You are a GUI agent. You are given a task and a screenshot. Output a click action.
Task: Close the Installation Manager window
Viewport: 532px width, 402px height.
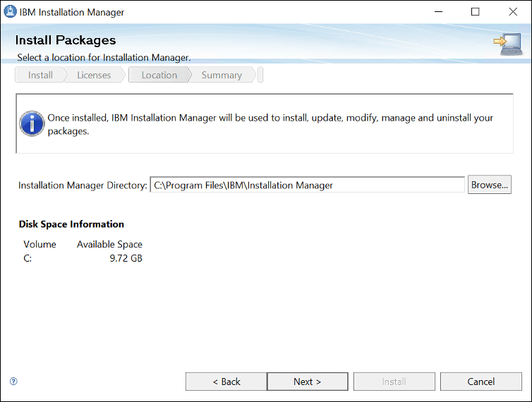tap(513, 12)
